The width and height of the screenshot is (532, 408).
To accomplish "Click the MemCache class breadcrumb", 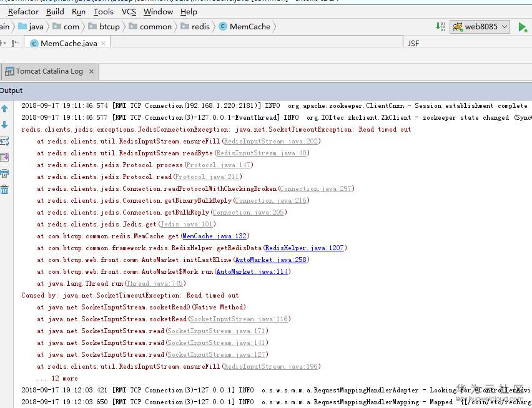I will click(x=245, y=27).
